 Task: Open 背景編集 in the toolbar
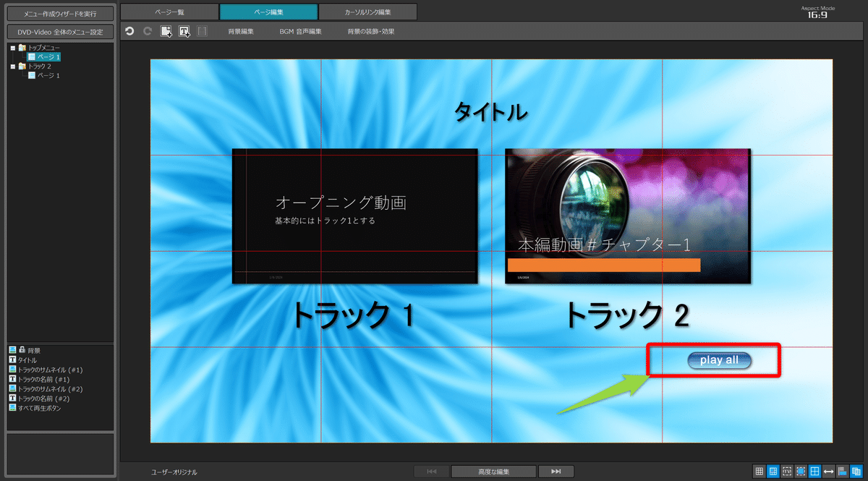click(x=241, y=32)
